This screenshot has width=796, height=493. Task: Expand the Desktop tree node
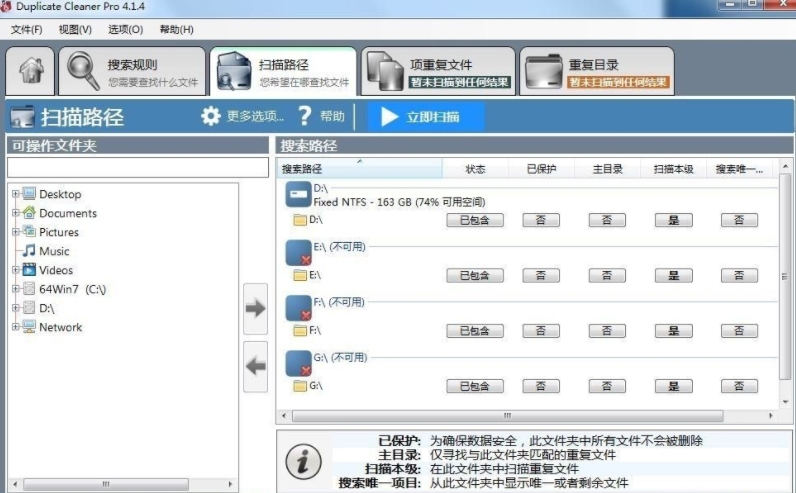[x=15, y=194]
